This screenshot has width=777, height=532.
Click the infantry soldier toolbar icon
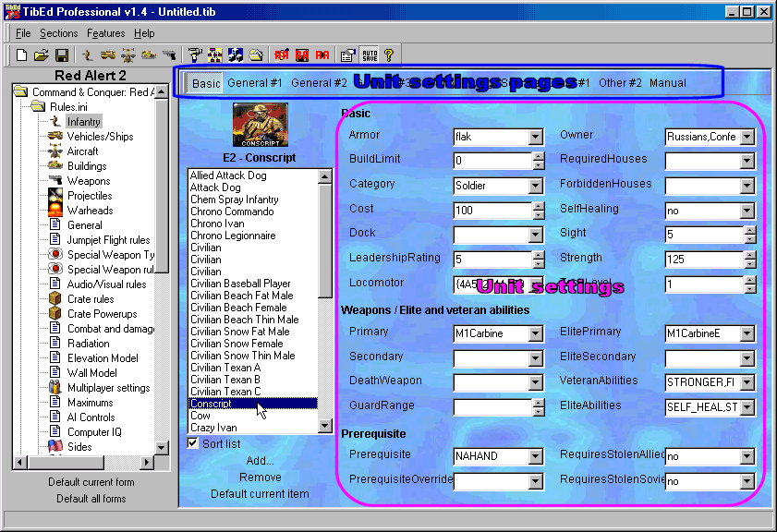pos(87,55)
